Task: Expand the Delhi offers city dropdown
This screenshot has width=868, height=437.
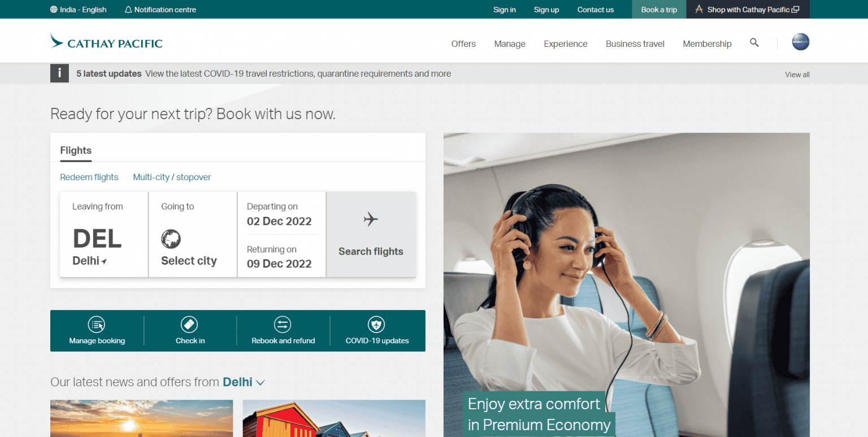Action: coord(244,382)
